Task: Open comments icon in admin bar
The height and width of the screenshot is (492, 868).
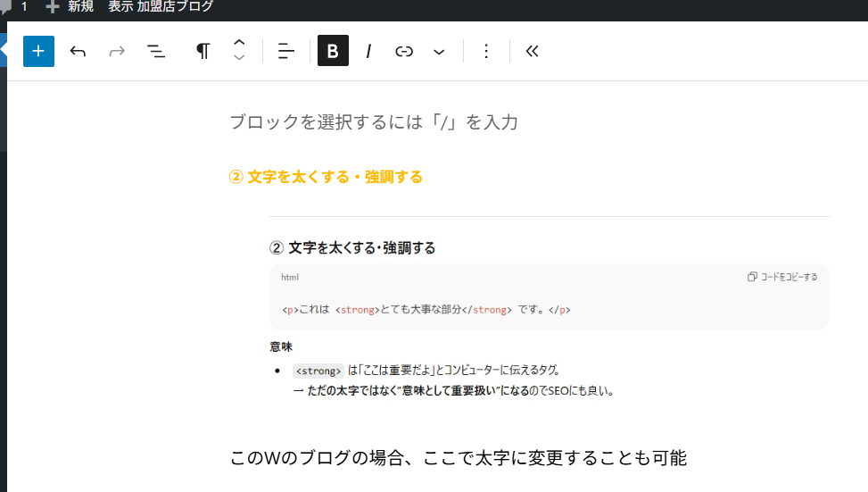Action: (7, 7)
